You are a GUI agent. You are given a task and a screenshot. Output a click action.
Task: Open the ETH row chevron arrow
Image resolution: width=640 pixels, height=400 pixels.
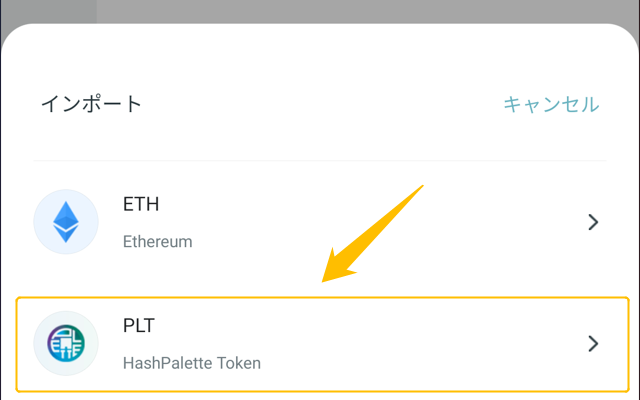[593, 222]
